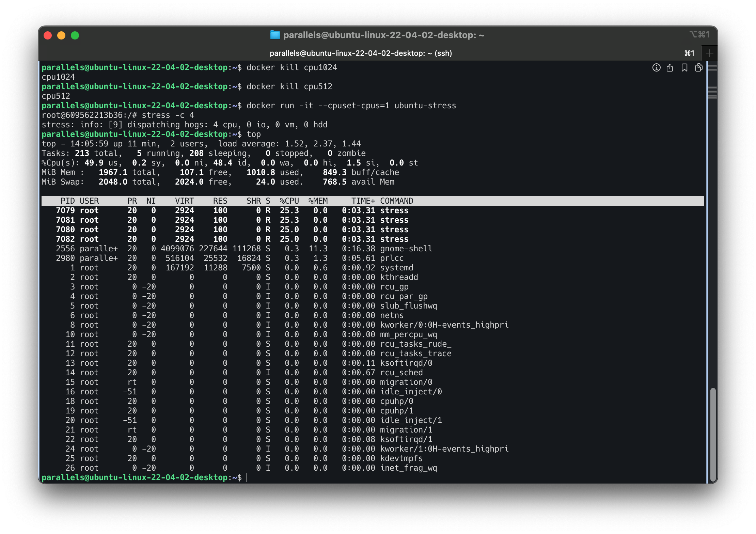Click the red close window button

(x=48, y=35)
